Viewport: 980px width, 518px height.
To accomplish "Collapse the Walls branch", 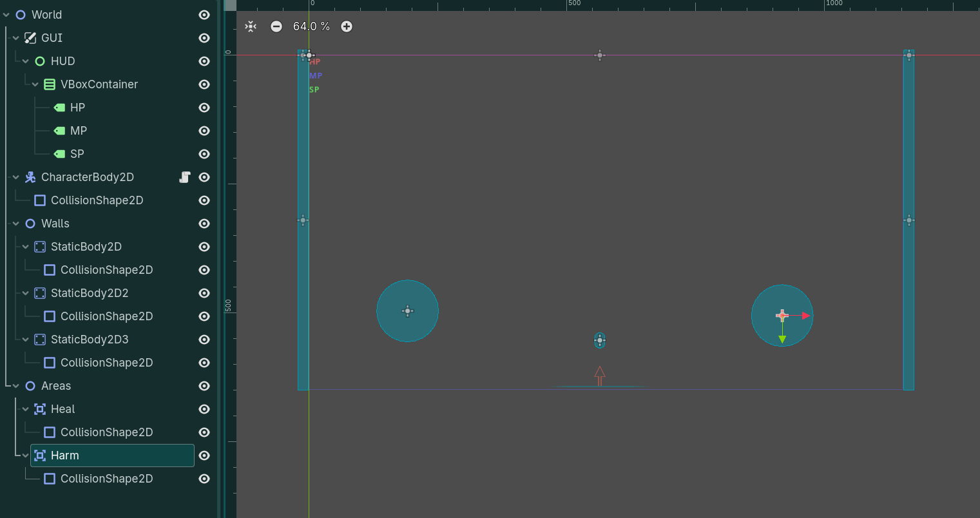I will [x=16, y=224].
